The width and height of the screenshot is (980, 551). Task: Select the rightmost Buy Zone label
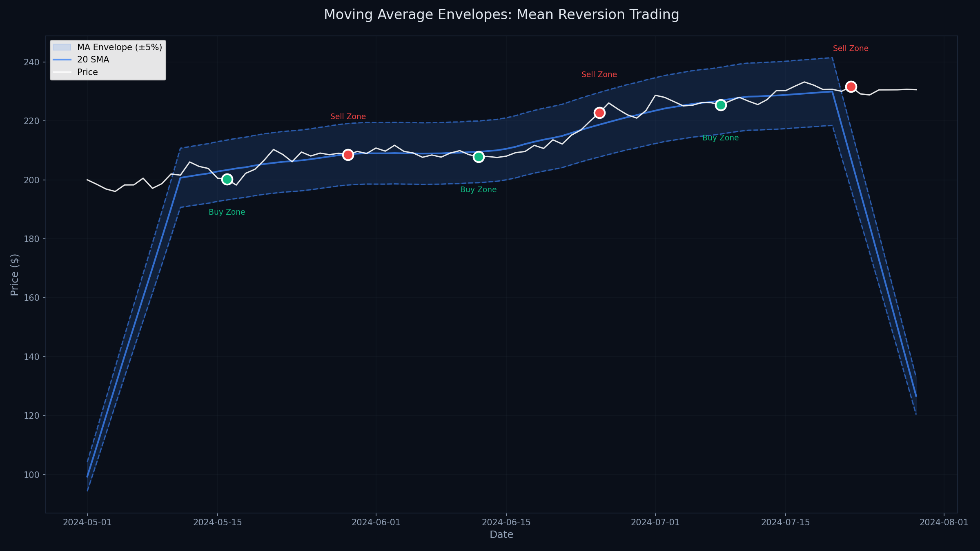click(721, 138)
